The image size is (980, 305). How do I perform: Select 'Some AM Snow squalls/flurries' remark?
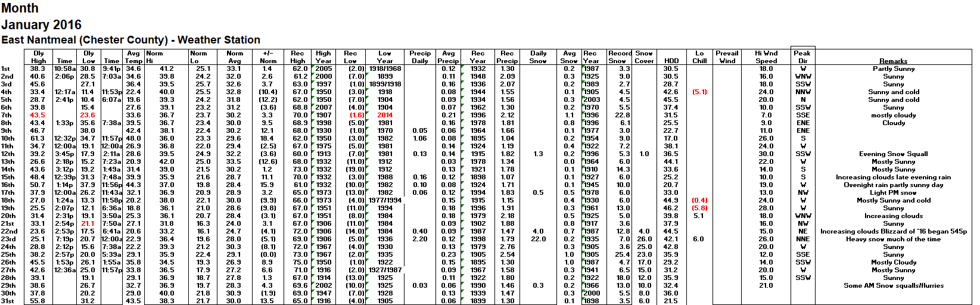(x=893, y=285)
